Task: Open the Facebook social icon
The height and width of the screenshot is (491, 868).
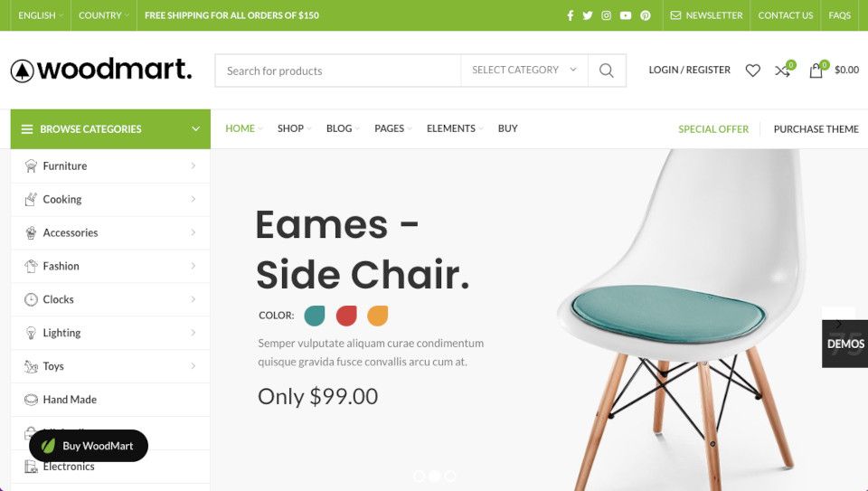Action: 571,15
